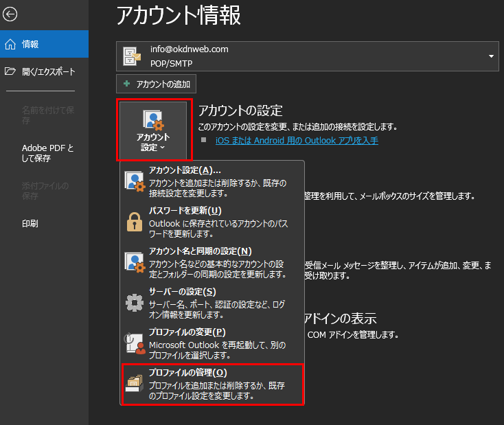Click the プロファイルの管理 icon
The height and width of the screenshot is (425, 504).
point(133,384)
